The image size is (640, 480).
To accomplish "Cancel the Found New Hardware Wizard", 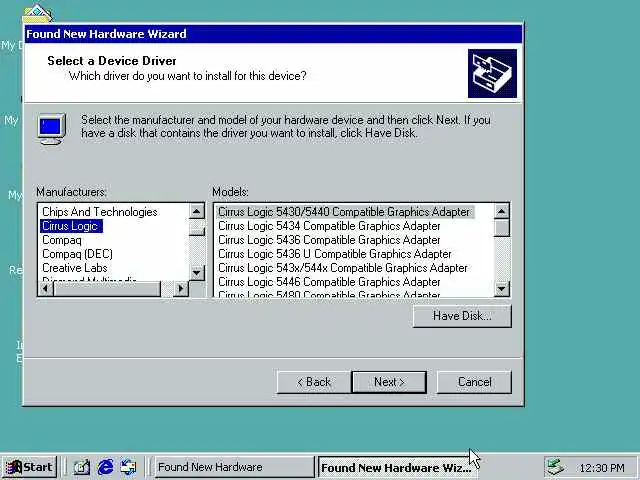I will point(474,382).
